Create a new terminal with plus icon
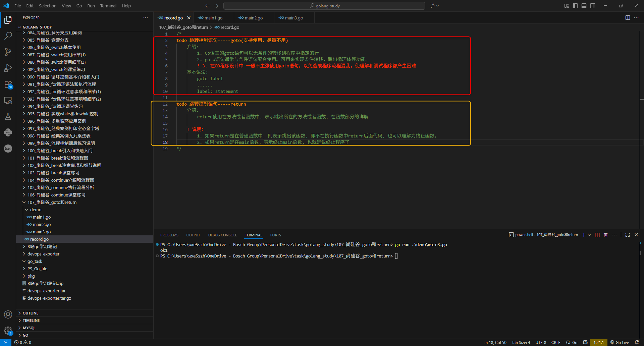Viewport: 644px width, 346px height. [x=584, y=235]
